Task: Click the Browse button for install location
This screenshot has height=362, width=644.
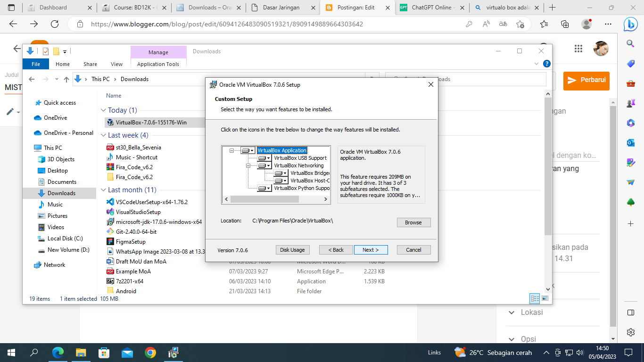Action: point(413,222)
